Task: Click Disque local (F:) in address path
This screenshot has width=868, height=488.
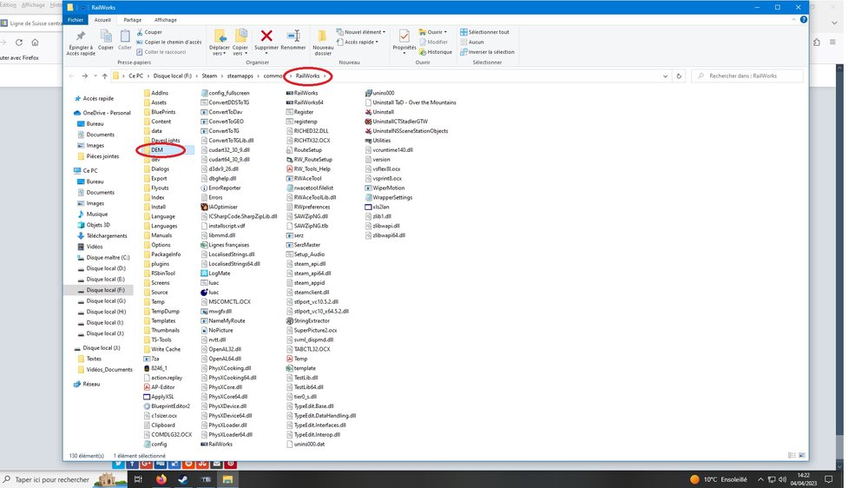Action: (x=172, y=76)
